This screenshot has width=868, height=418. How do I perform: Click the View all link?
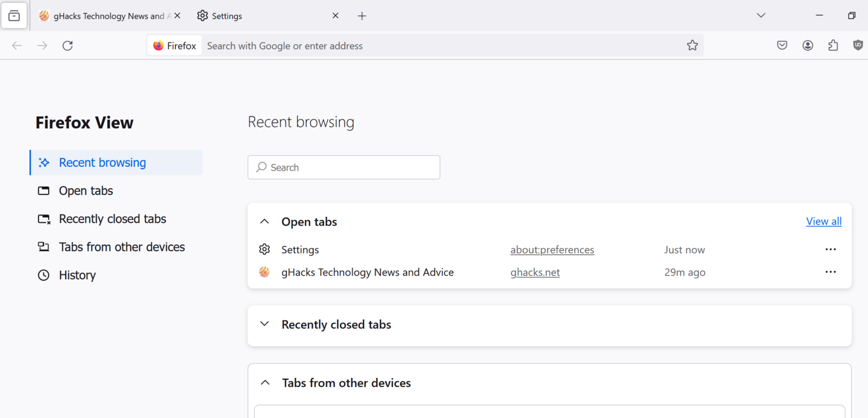click(823, 221)
